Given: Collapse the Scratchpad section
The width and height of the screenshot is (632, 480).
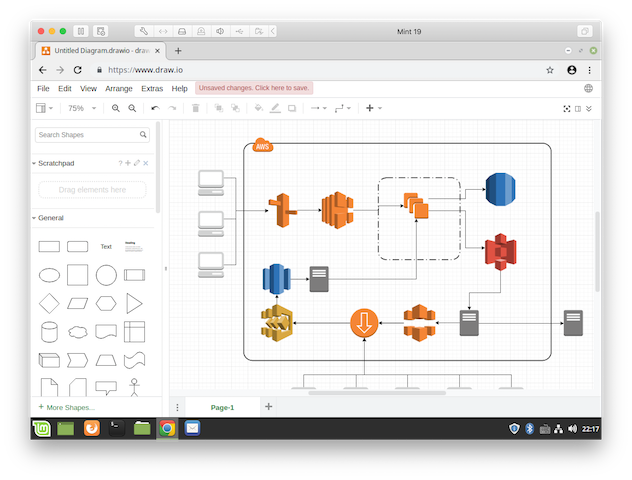Looking at the screenshot, I should point(56,163).
